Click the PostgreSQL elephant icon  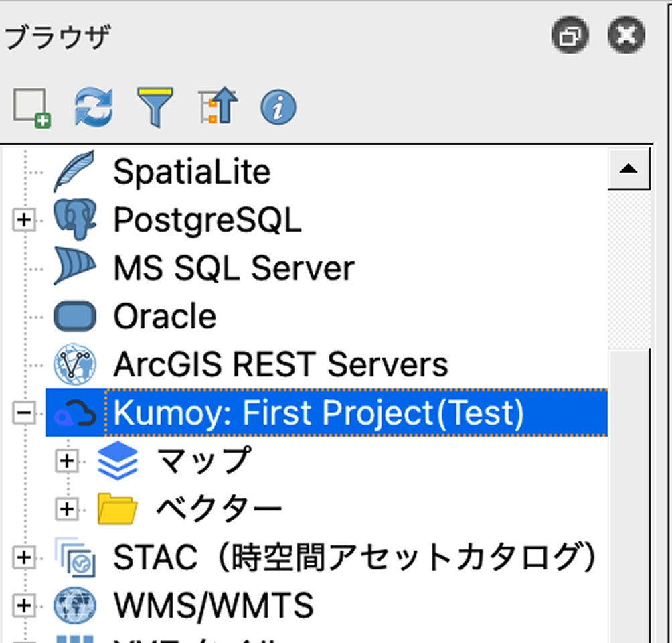pyautogui.click(x=75, y=220)
